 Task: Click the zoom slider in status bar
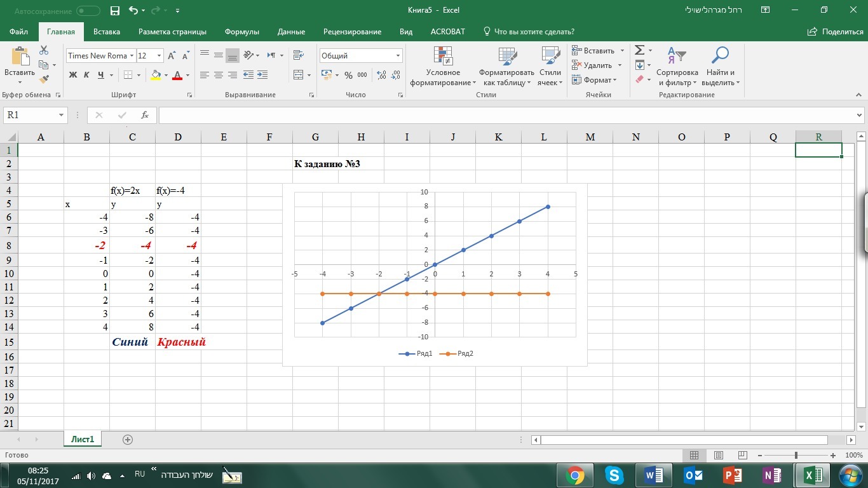[x=796, y=456]
